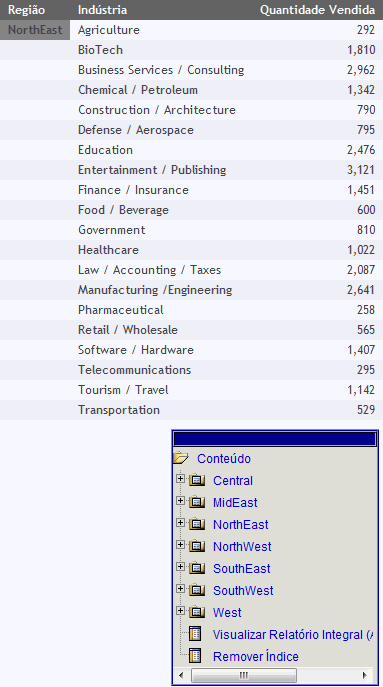This screenshot has width=383, height=687.
Task: Click the index scrollbar left arrow
Action: [181, 675]
